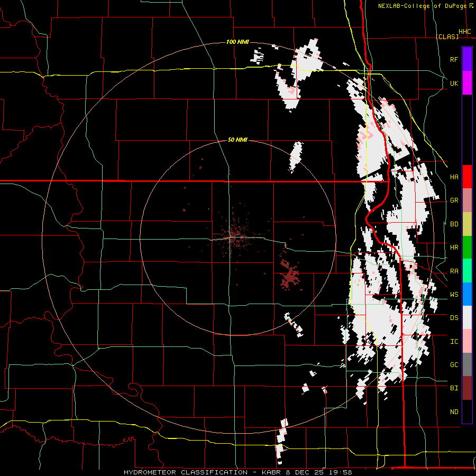Screen dimensions: 476x476
Task: Click the '50 NMI' range ring label
Action: click(x=237, y=140)
